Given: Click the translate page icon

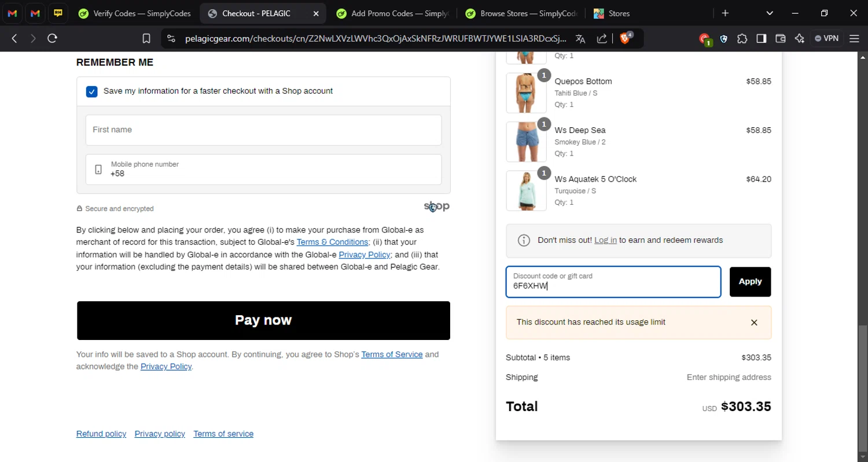Looking at the screenshot, I should [x=580, y=39].
